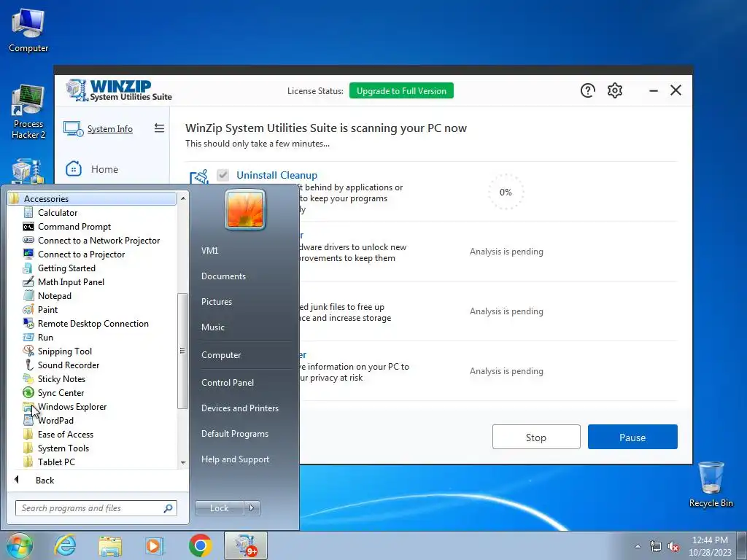Open Windows Explorer from the menu
This screenshot has height=560, width=747.
pyautogui.click(x=72, y=406)
